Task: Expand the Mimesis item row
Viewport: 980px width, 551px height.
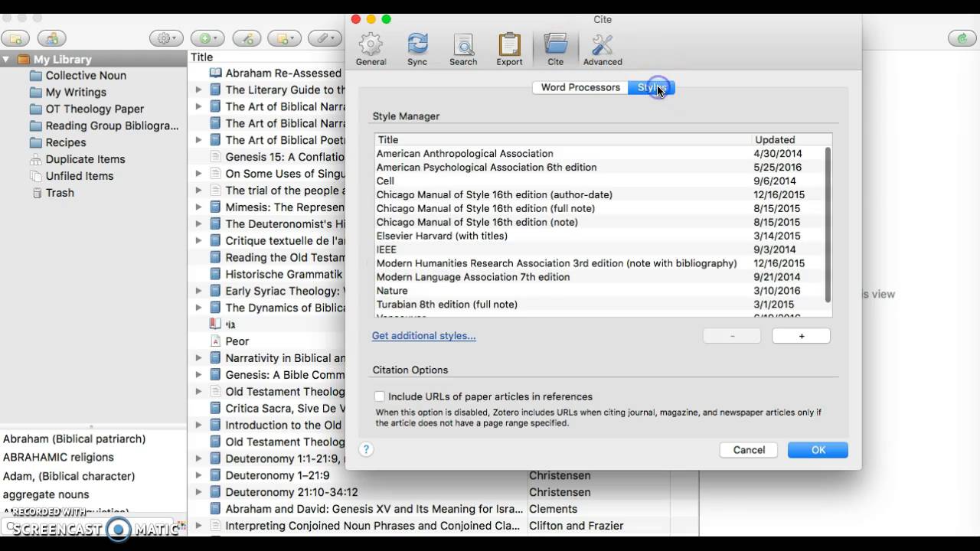Action: pos(198,207)
